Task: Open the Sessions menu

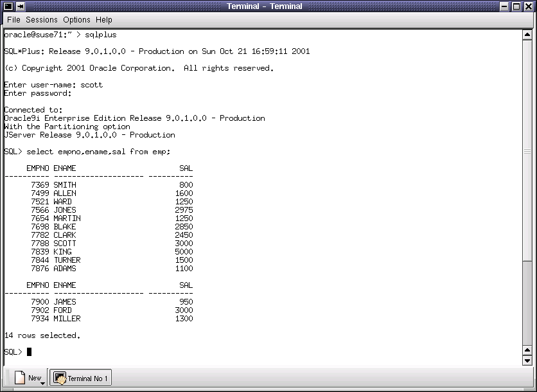Action: (x=42, y=20)
